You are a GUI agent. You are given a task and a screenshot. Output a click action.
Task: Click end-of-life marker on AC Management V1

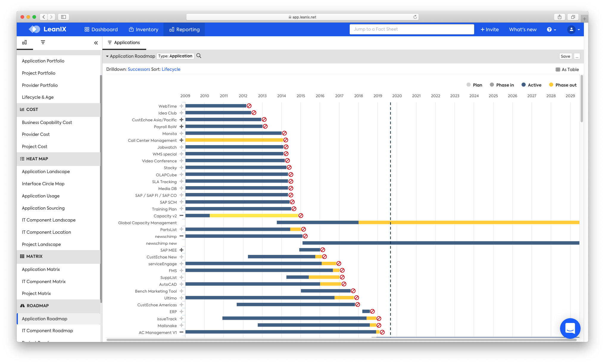pos(382,332)
